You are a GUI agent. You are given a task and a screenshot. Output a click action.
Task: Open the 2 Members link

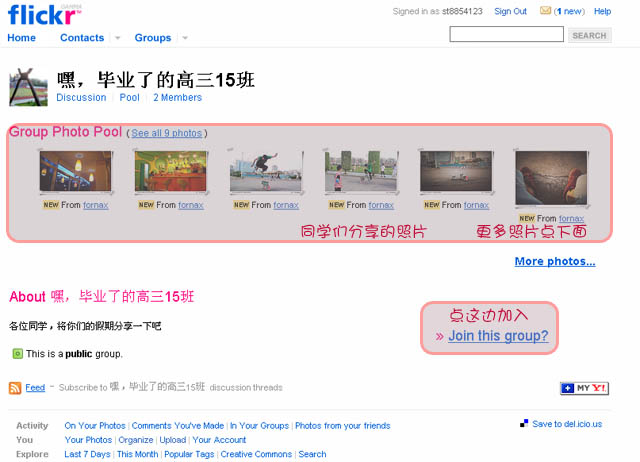click(178, 98)
